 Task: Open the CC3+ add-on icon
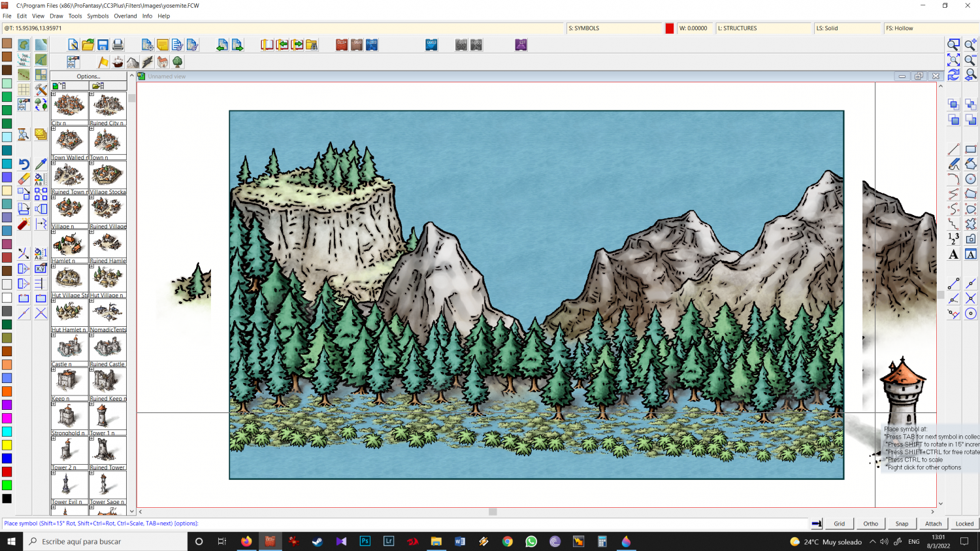click(342, 44)
